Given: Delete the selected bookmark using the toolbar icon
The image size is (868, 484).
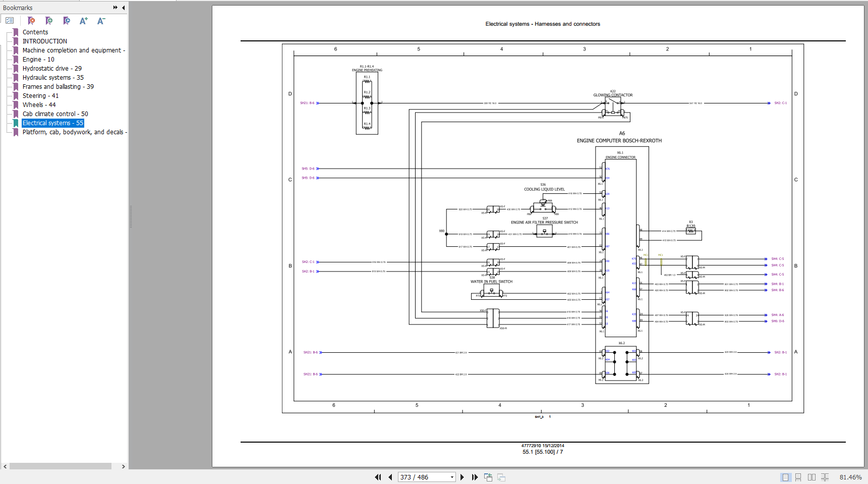Looking at the screenshot, I should 31,21.
